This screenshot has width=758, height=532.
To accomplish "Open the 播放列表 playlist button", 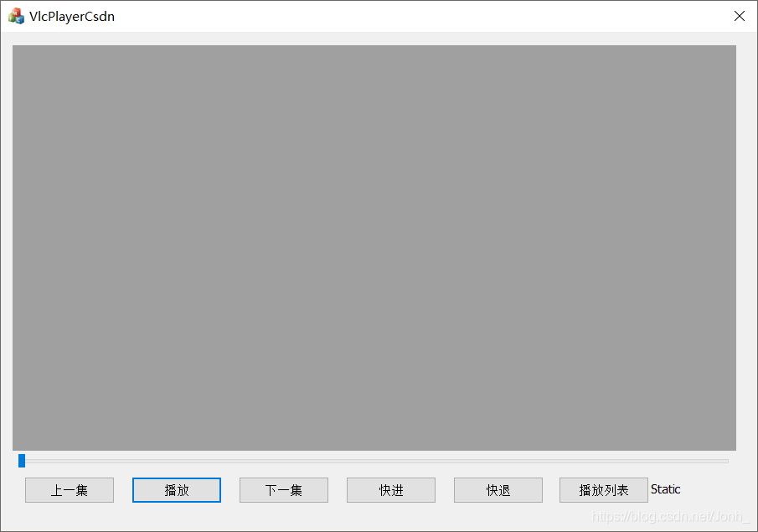I will coord(604,490).
